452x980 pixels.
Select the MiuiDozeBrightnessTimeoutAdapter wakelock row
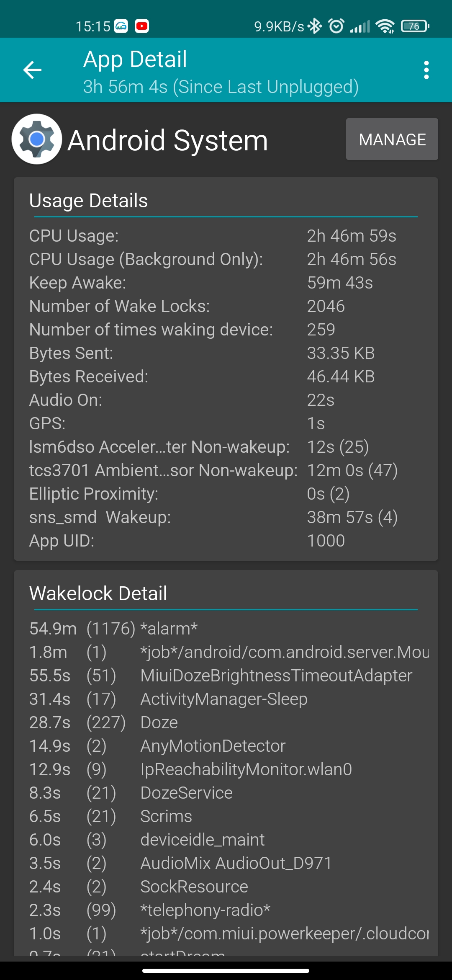[x=226, y=676]
